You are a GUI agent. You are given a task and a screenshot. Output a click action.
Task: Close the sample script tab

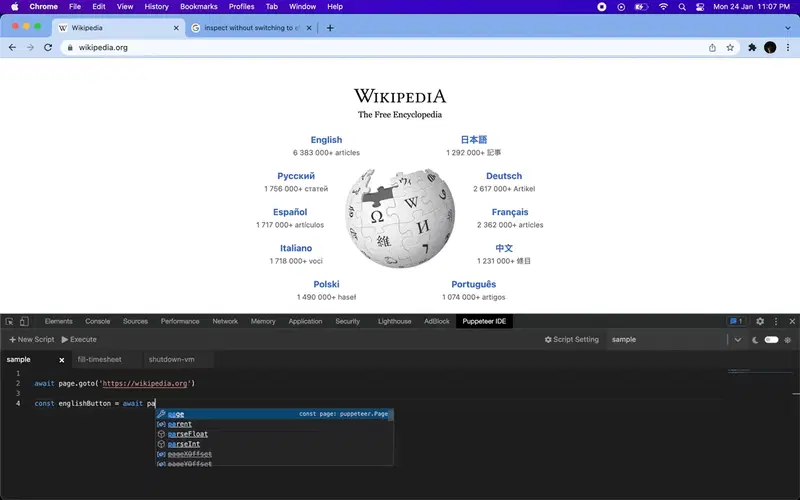coord(62,360)
